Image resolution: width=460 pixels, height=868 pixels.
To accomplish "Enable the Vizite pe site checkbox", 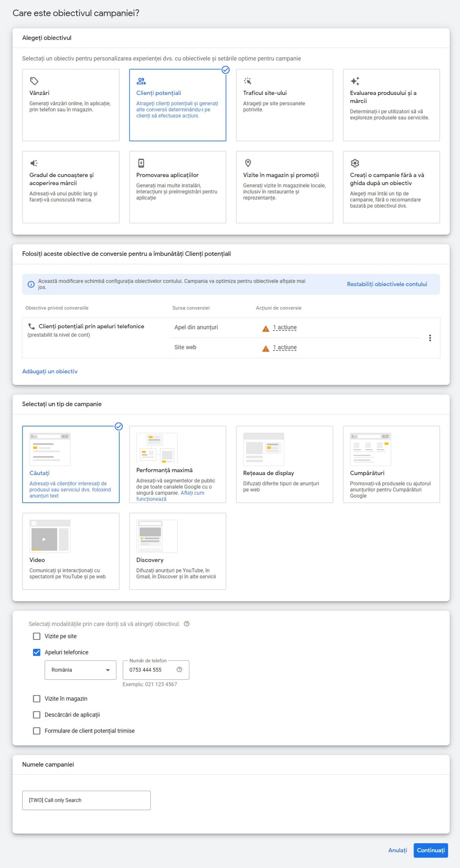I will 37,636.
